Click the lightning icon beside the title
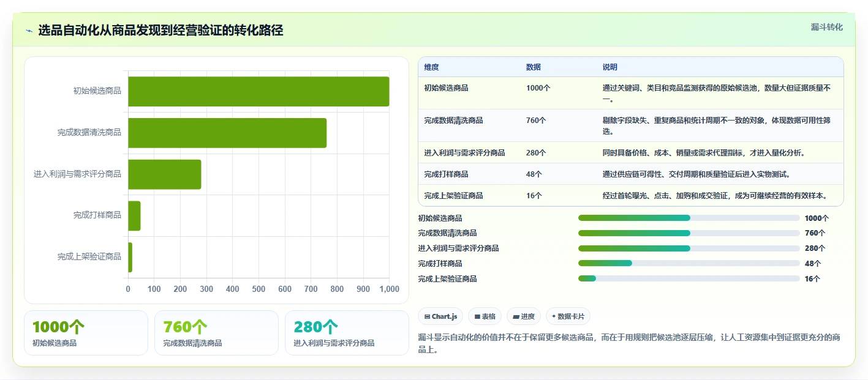Screen dimensions: 868x380 [29, 31]
